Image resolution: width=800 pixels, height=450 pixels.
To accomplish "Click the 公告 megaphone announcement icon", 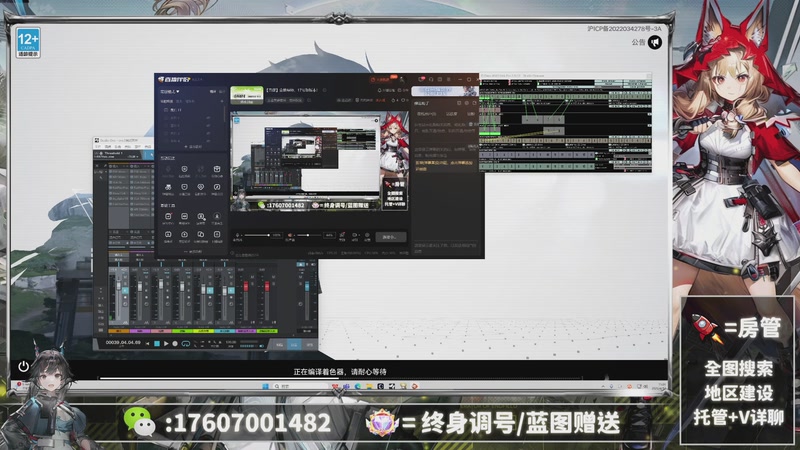I will [x=655, y=43].
